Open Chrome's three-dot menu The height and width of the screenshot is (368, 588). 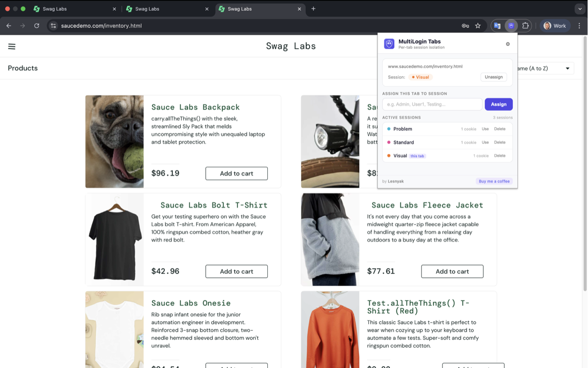(579, 26)
